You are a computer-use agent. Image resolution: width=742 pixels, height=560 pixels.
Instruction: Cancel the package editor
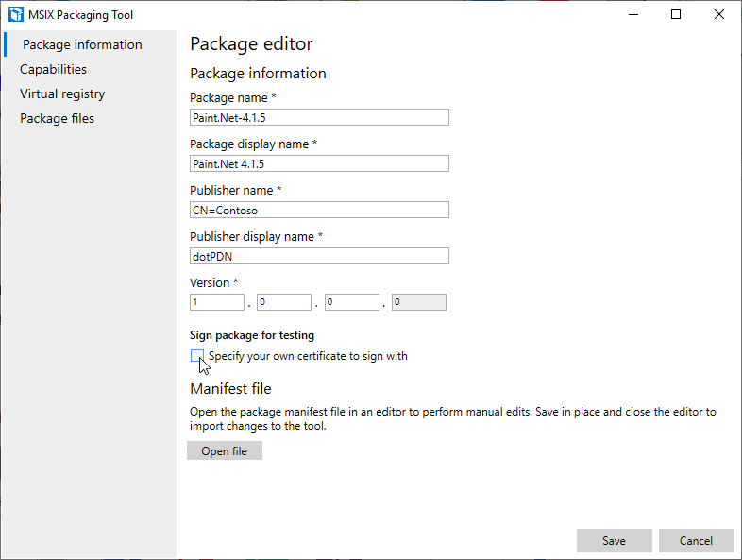[697, 540]
